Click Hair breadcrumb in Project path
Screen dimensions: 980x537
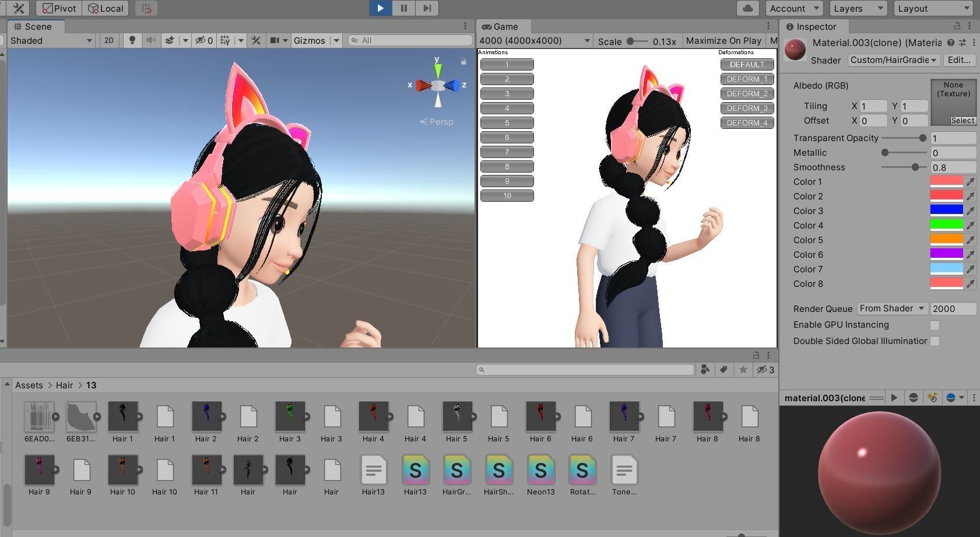(64, 385)
